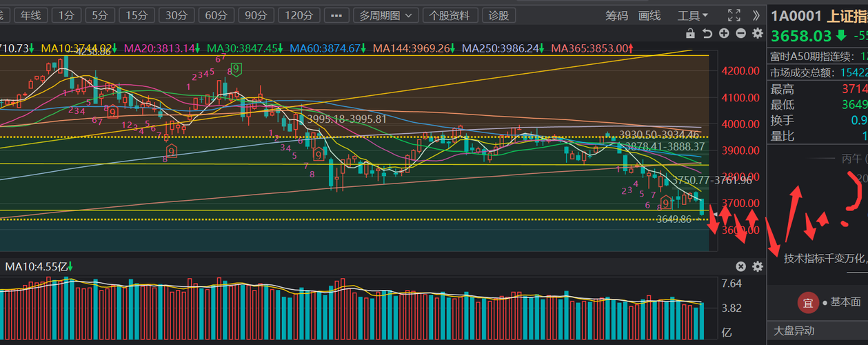Viewport: 868px width, 345px height.
Task: Click the red 宜 circle icon
Action: 808,302
